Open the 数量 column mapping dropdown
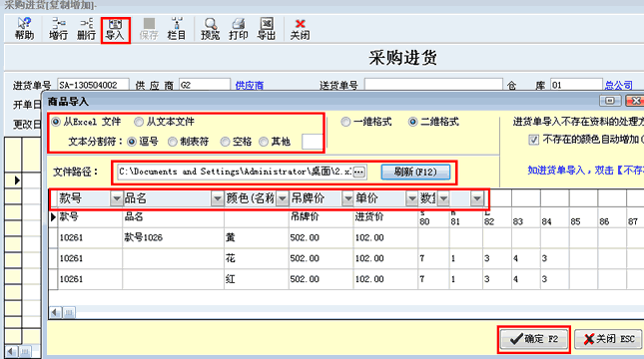 click(x=443, y=199)
